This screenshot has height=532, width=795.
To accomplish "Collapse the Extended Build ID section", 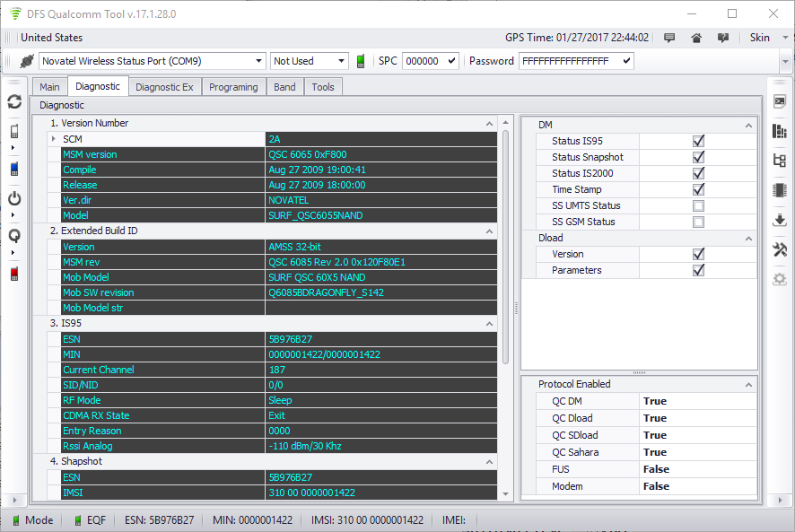I will point(489,231).
